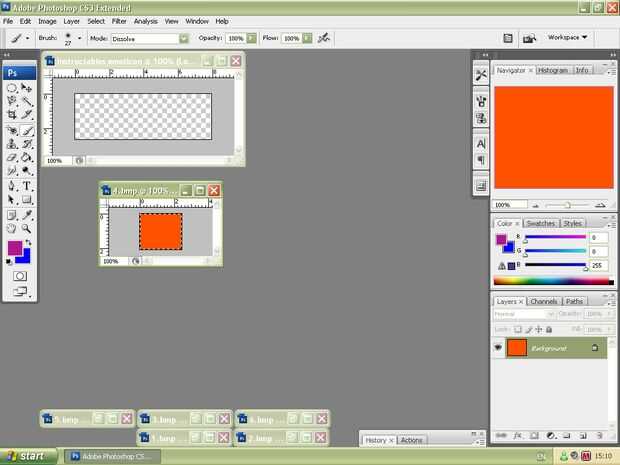
Task: Click the Windows start button
Action: tap(28, 456)
